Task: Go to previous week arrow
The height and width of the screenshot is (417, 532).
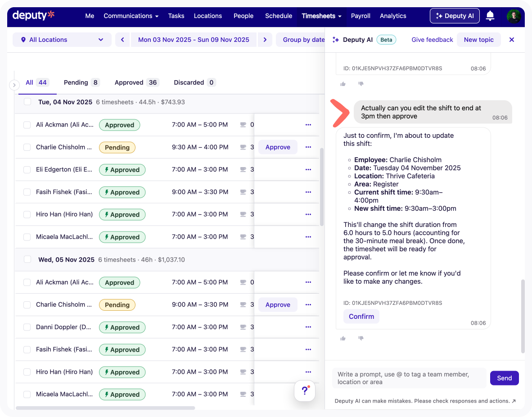Action: (x=122, y=40)
